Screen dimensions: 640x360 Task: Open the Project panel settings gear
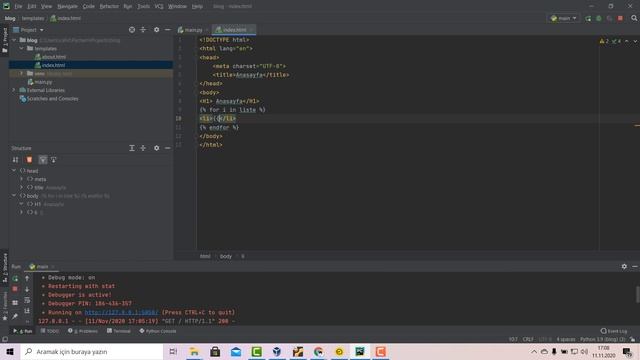click(x=156, y=30)
